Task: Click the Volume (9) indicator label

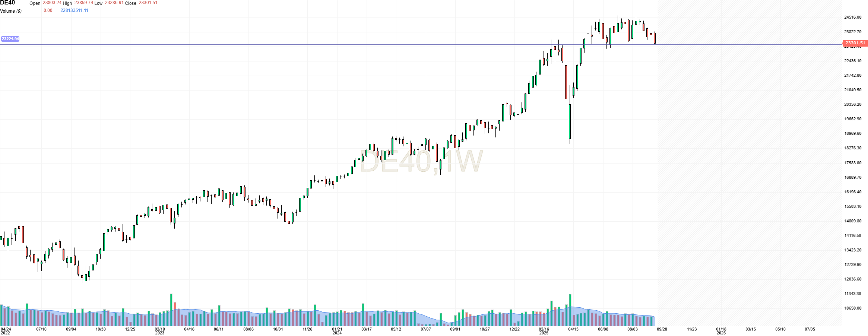Action: click(11, 11)
